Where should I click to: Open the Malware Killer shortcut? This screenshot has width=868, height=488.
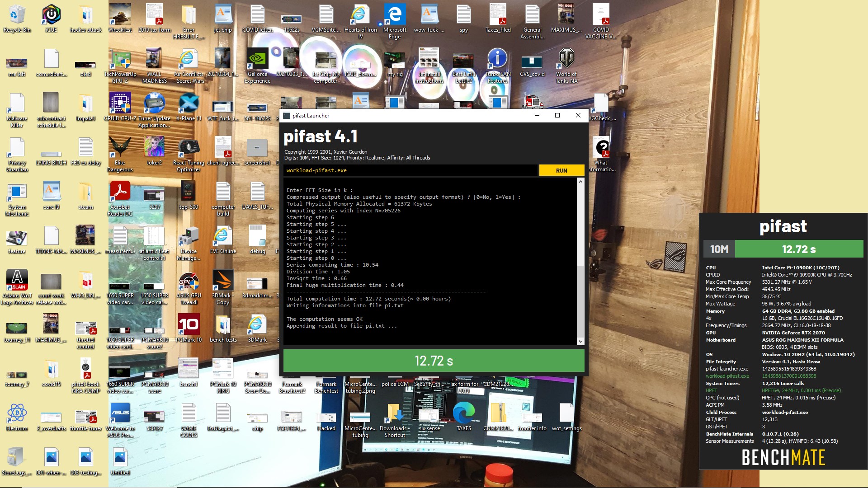coord(17,110)
